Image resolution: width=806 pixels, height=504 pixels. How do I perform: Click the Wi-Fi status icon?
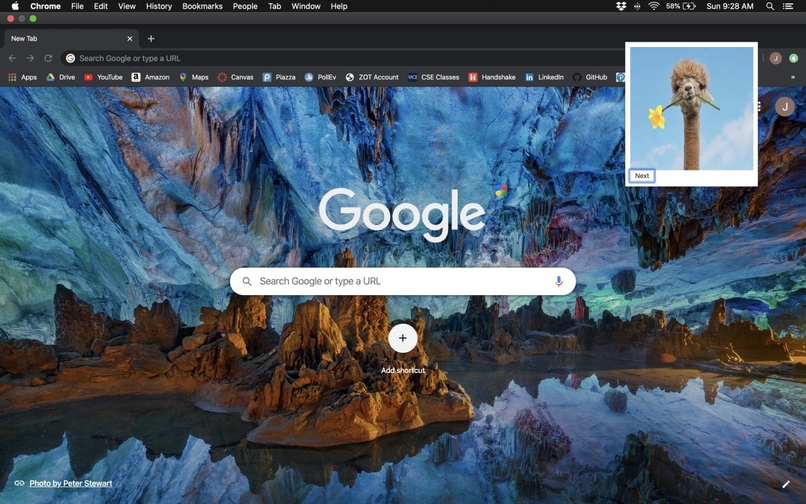(654, 6)
